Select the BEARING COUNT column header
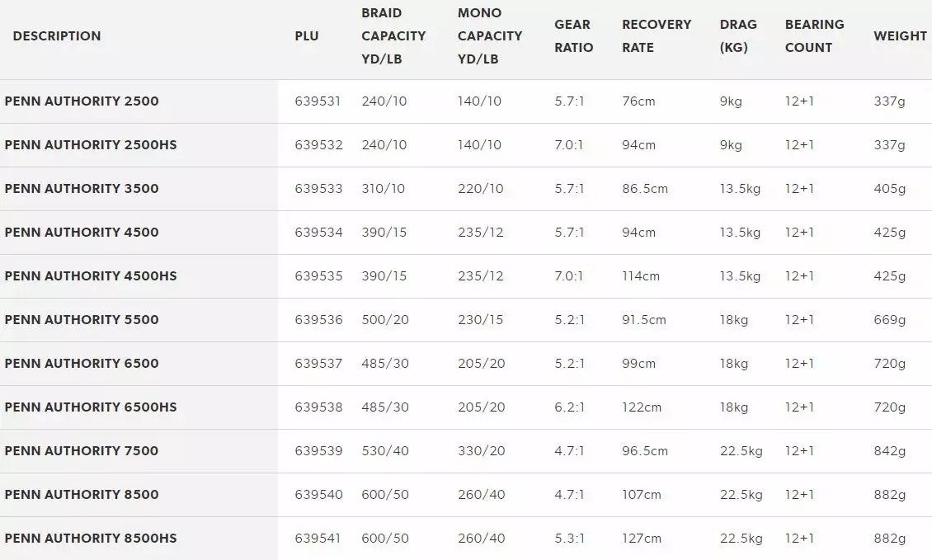The image size is (932, 560). point(814,36)
